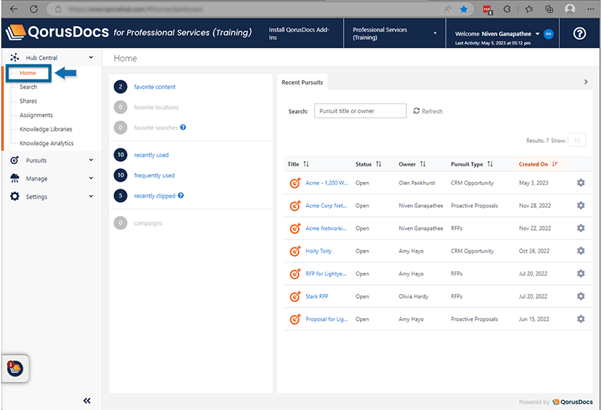This screenshot has width=602, height=410.
Task: Click help icon next to favorite searches
Action: pyautogui.click(x=183, y=127)
